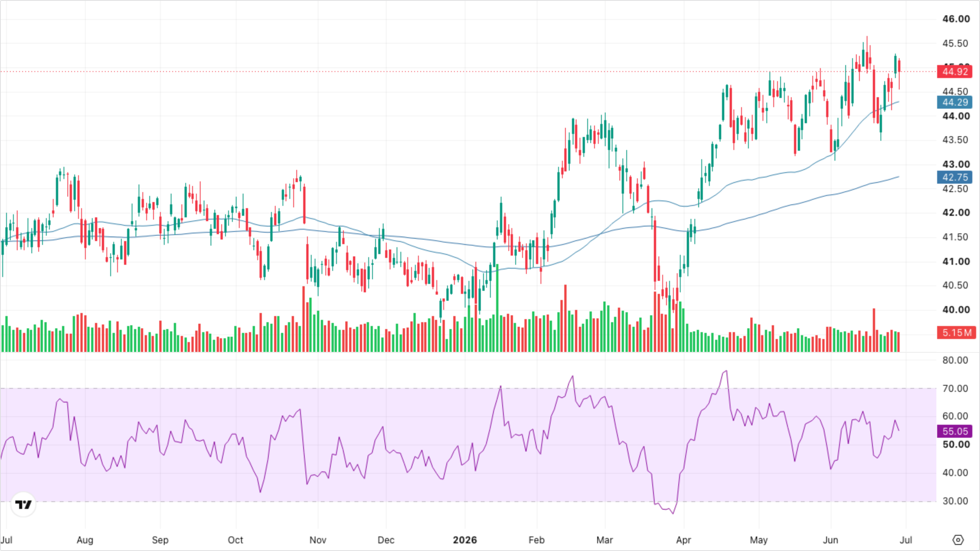Click the 41.00 price axis label

pos(956,261)
